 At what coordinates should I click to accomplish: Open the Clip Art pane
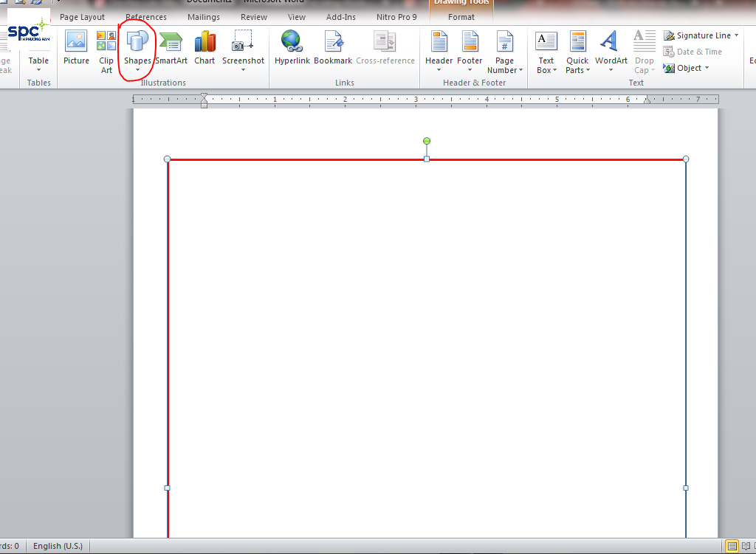pos(106,52)
